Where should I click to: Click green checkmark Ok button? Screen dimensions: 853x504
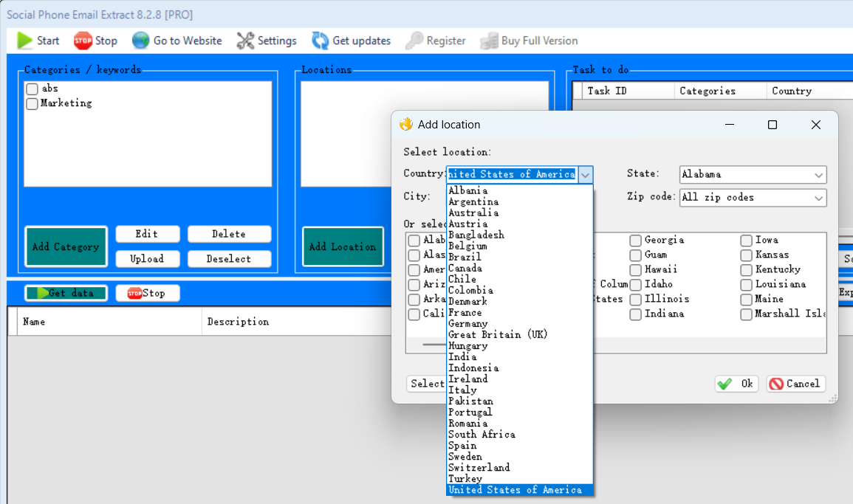(x=736, y=384)
